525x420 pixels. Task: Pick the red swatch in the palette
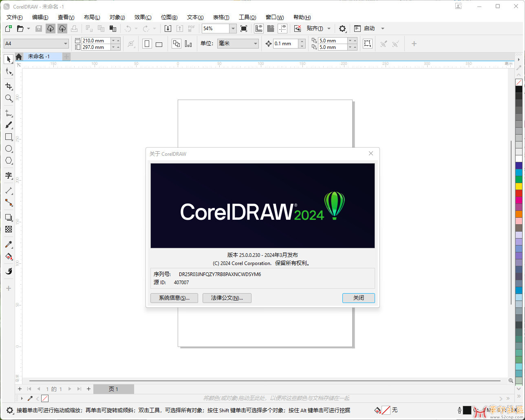coord(519,193)
